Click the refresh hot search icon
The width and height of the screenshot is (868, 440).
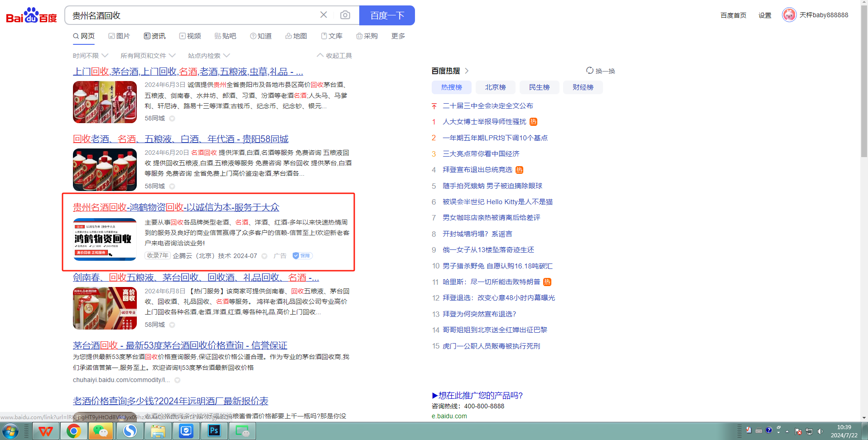pyautogui.click(x=589, y=71)
